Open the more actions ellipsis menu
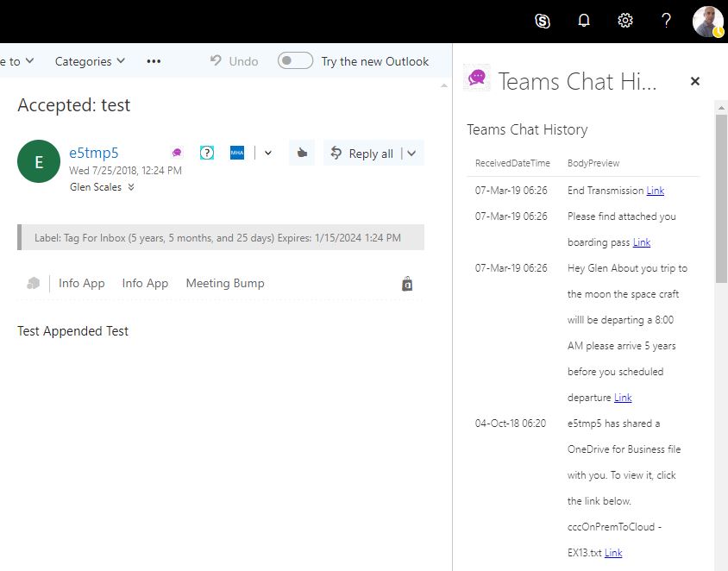728x571 pixels. (154, 61)
